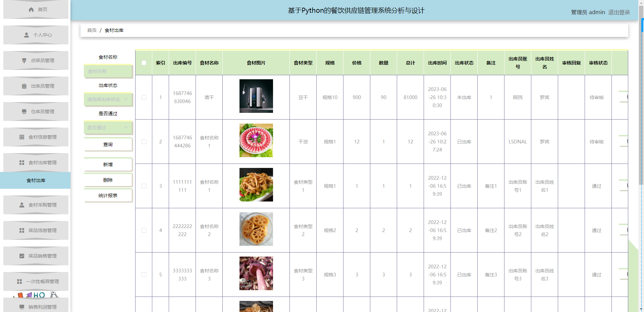The width and height of the screenshot is (644, 312).
Task: Click 管理员 admin user label
Action: [588, 12]
